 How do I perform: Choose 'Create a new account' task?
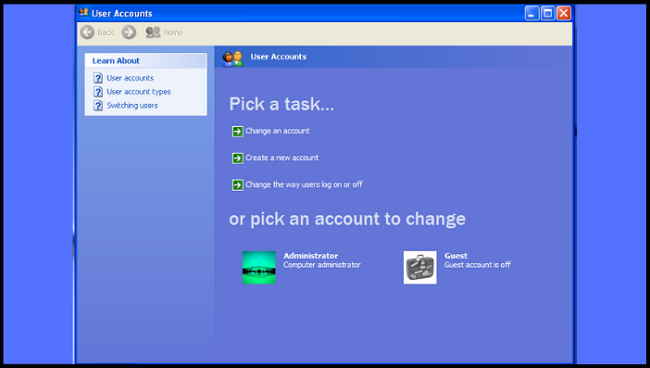point(282,157)
